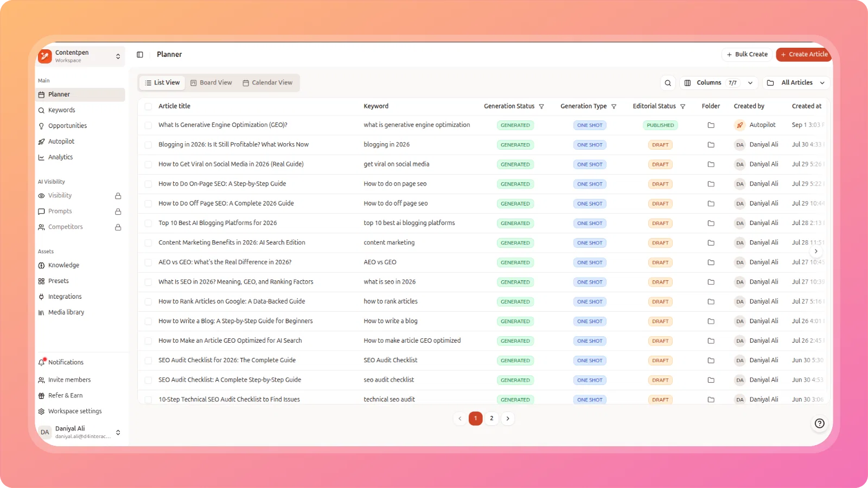
Task: Open the help question mark icon
Action: pos(820,423)
